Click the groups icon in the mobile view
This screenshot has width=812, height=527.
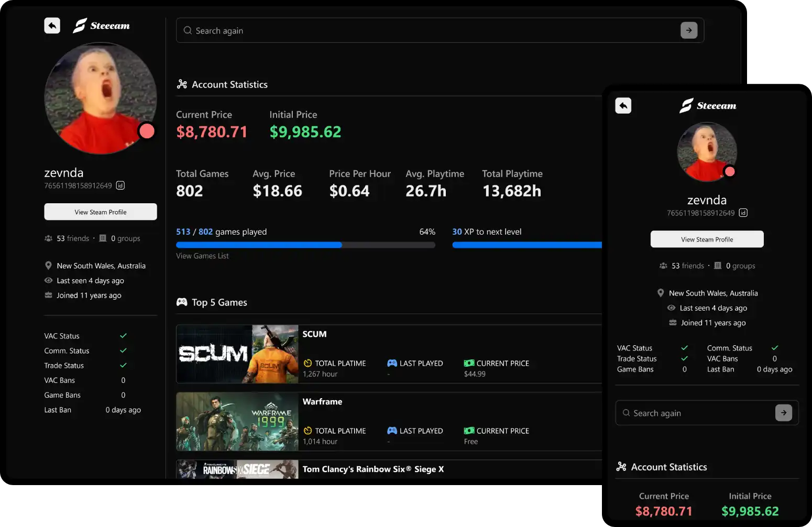click(x=718, y=266)
